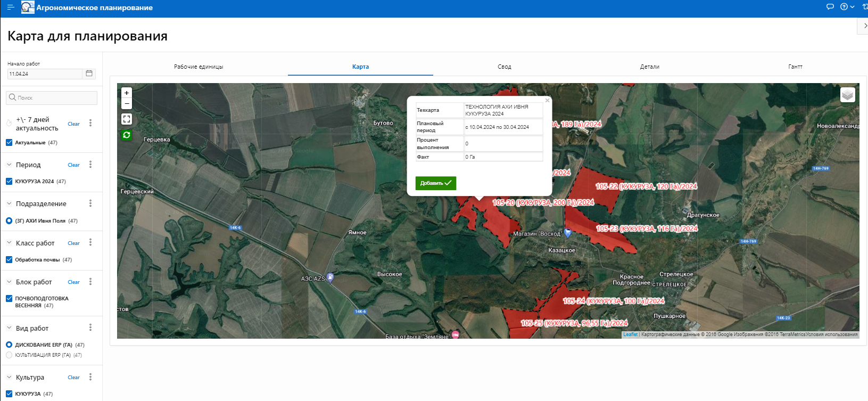Open the calendar date picker
The image size is (868, 401).
89,73
